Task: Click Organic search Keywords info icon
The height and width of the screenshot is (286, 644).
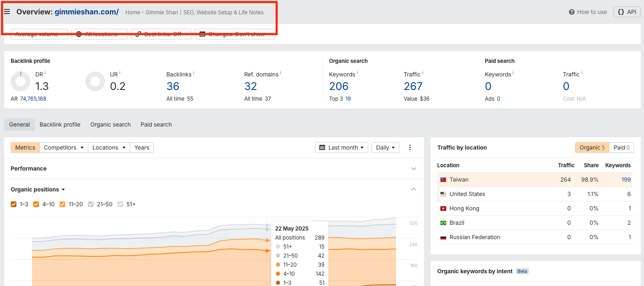Action: click(358, 73)
